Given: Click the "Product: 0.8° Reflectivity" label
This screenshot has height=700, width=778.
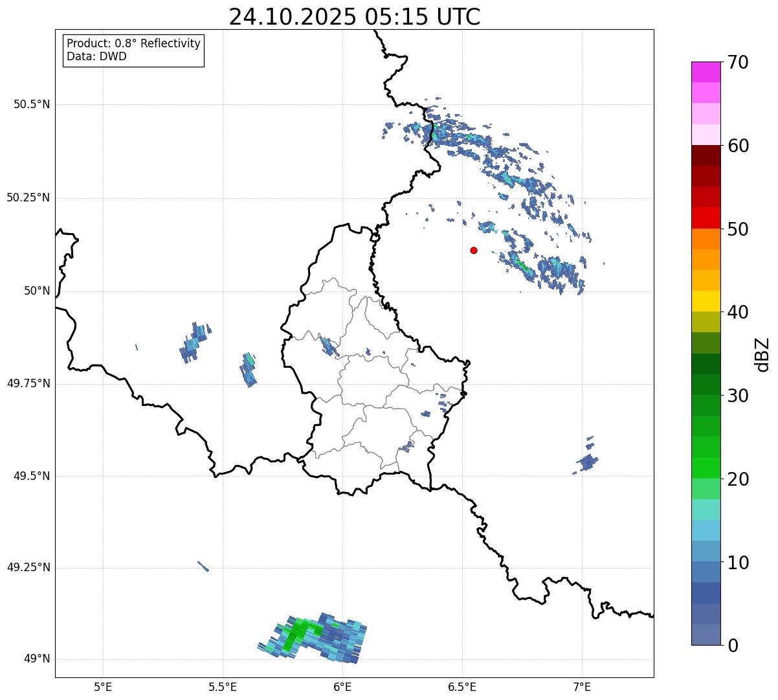Looking at the screenshot, I should pos(134,43).
